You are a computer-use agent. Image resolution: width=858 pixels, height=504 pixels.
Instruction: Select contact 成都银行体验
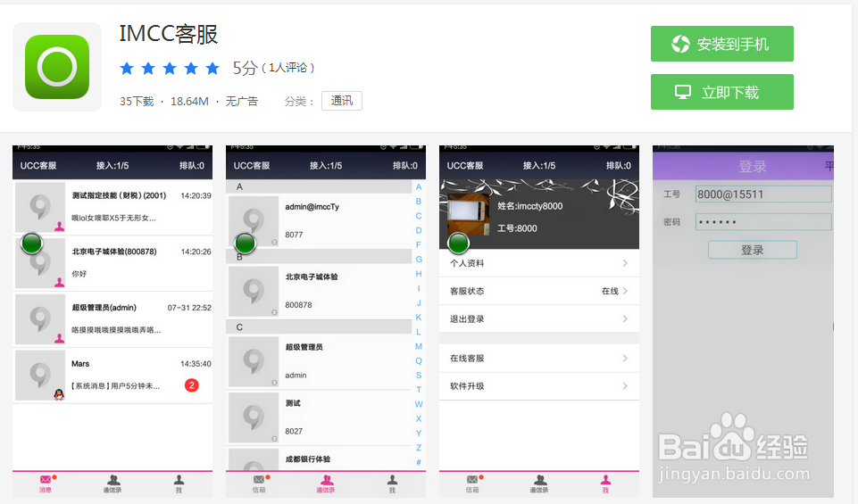(319, 459)
